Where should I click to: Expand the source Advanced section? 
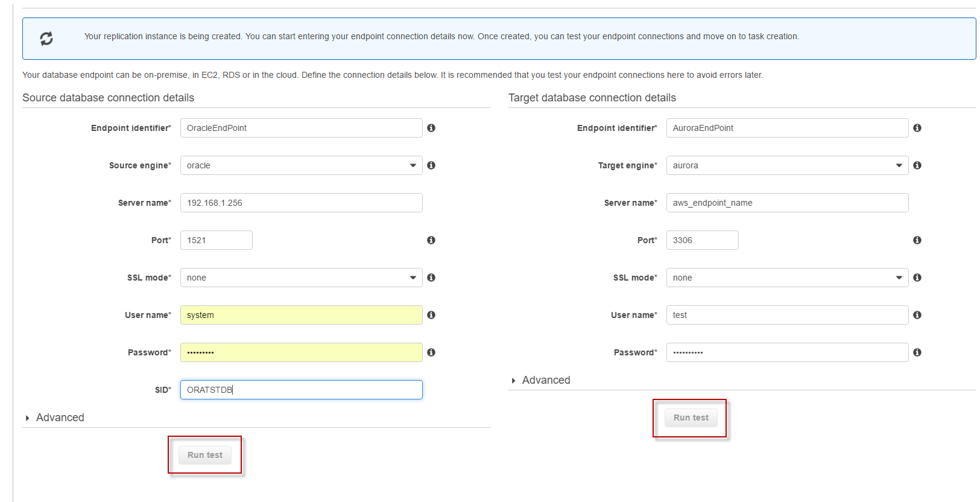point(54,418)
